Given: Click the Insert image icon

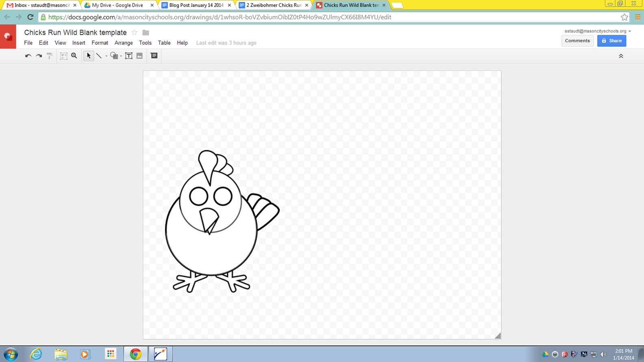Looking at the screenshot, I should click(x=139, y=56).
